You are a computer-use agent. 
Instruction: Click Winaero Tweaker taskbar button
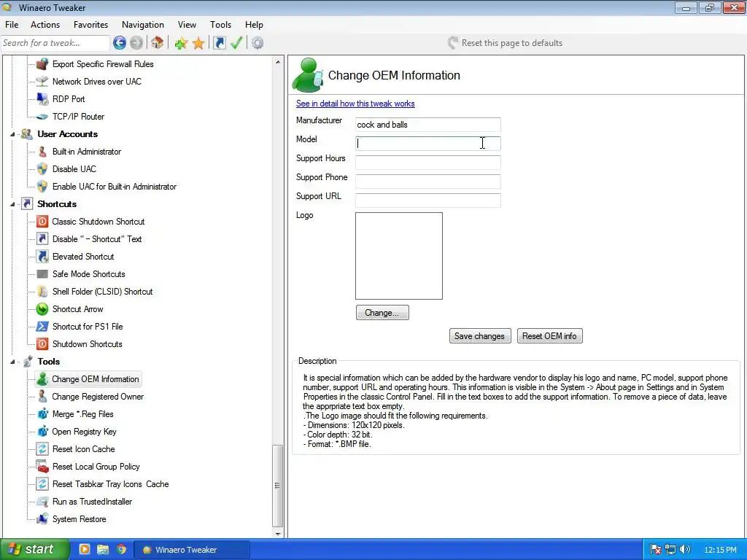pyautogui.click(x=191, y=550)
